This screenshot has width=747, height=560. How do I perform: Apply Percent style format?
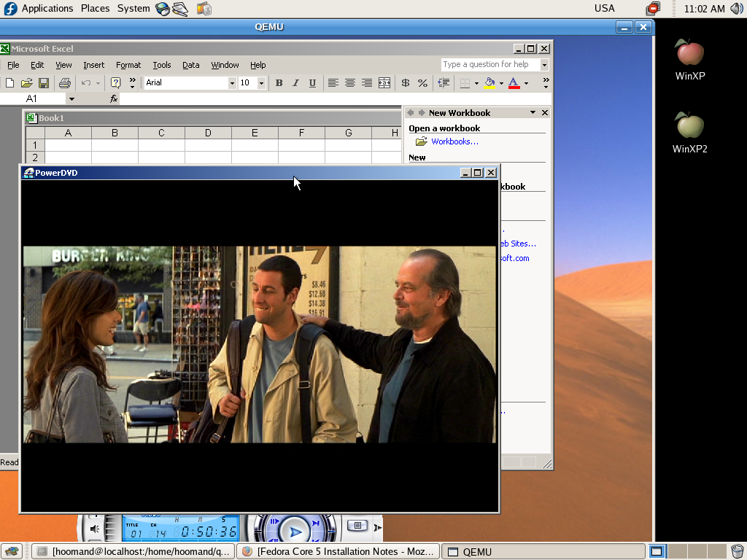tap(422, 83)
